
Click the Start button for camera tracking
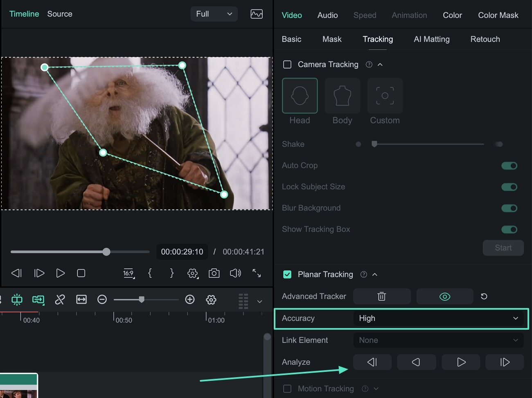coord(503,248)
